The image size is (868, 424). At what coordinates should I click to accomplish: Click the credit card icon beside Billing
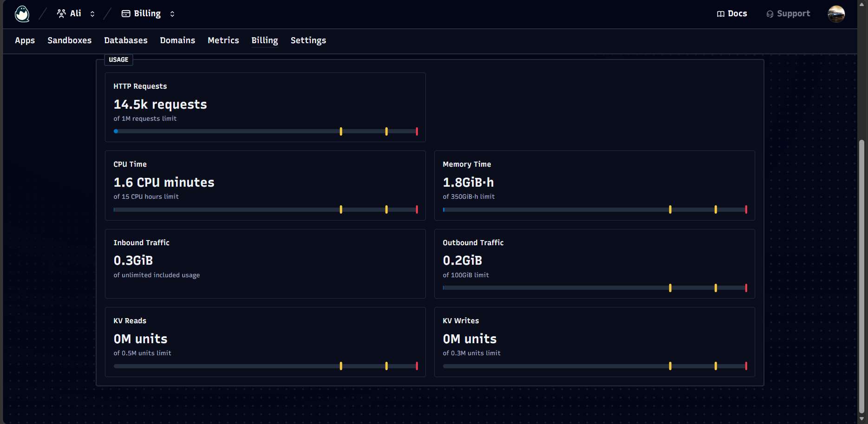click(x=126, y=13)
